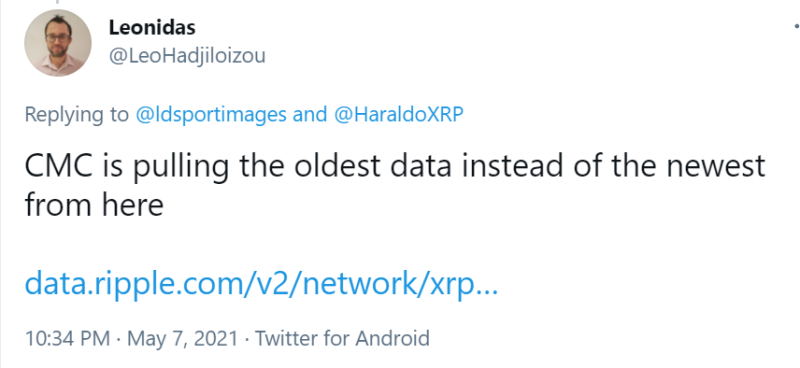Screen dimensions: 800x368
Task: Open the @LeoHadjiloizou handle
Action: 187,56
